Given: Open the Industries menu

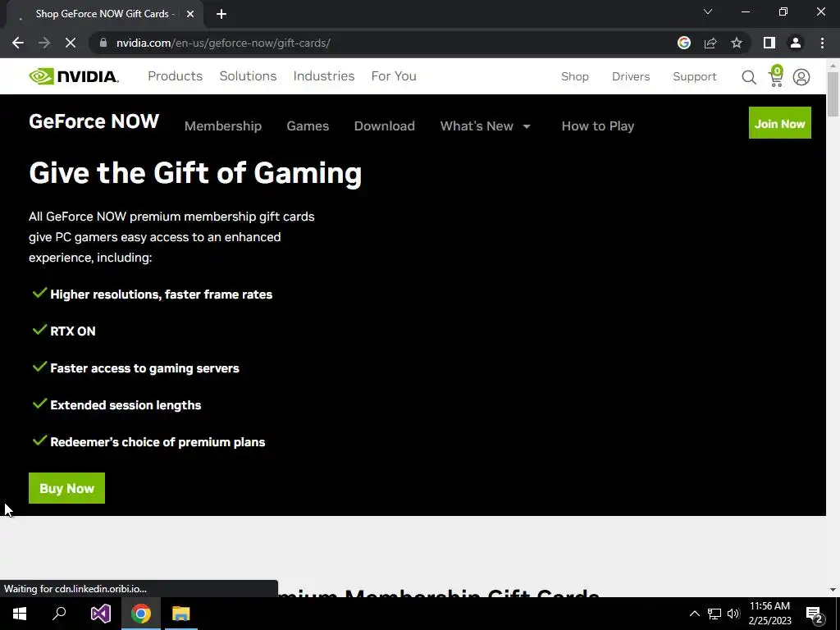Looking at the screenshot, I should pos(324,76).
